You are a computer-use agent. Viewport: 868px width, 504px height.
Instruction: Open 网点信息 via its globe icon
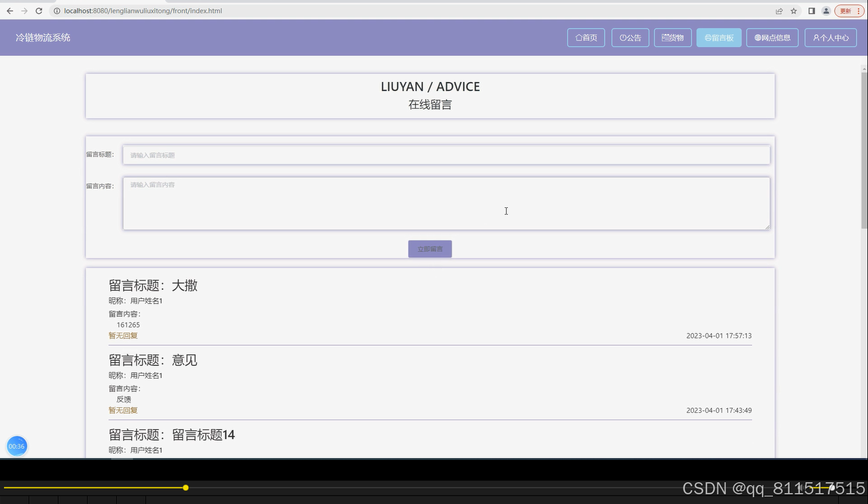point(757,37)
